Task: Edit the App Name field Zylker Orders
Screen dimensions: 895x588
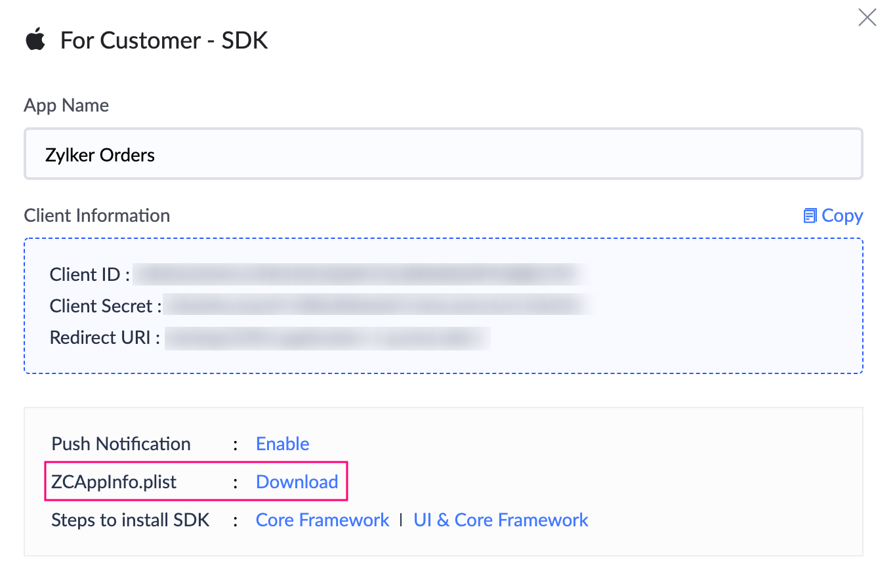Action: click(444, 154)
